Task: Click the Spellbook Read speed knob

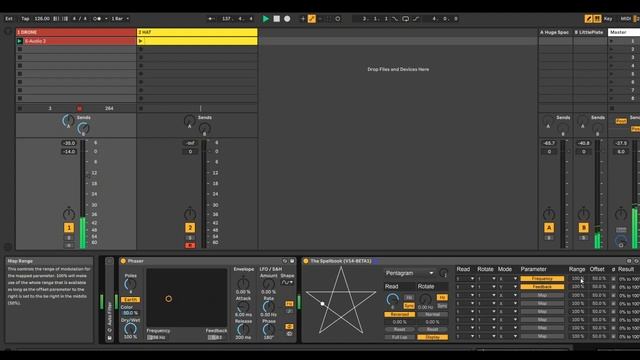Action: pos(392,300)
